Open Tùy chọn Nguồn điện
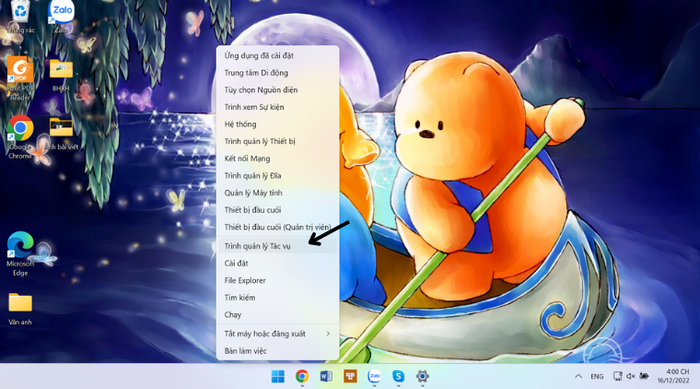Screen dimensions: 700x389 click(278, 90)
